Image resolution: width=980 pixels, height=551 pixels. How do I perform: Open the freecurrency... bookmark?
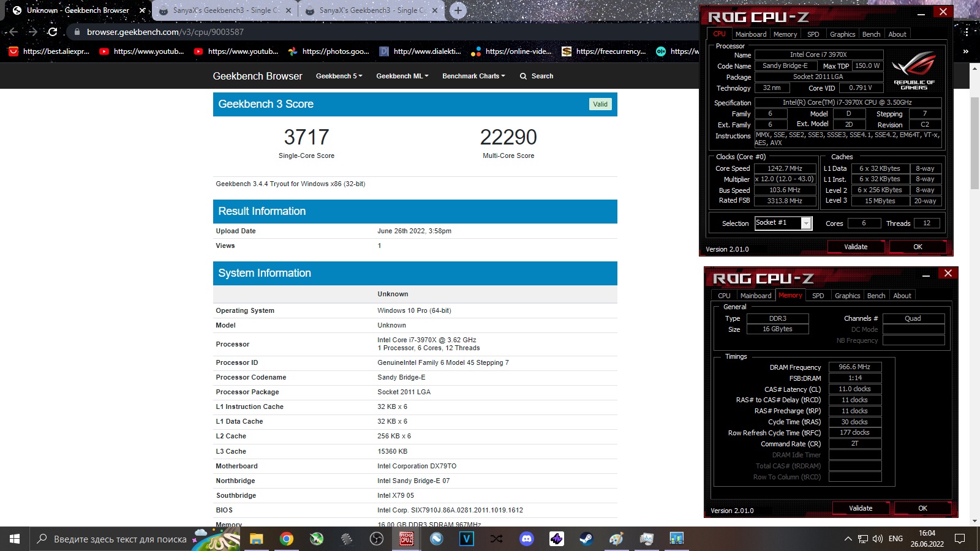[604, 51]
